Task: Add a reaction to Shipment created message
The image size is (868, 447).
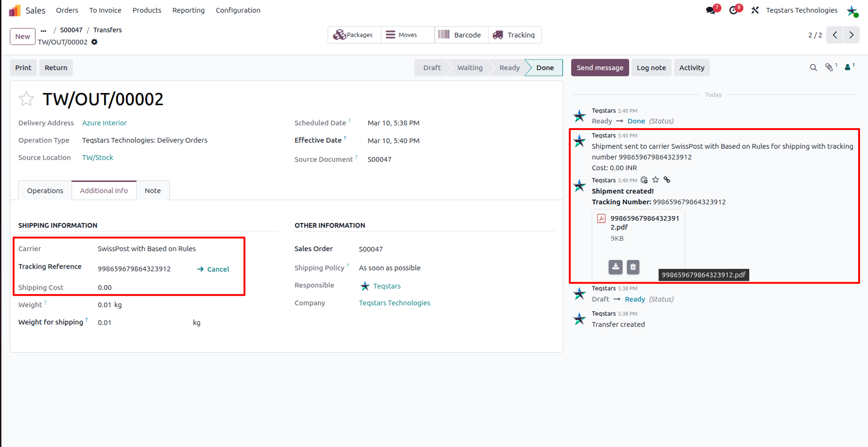Action: pyautogui.click(x=644, y=180)
